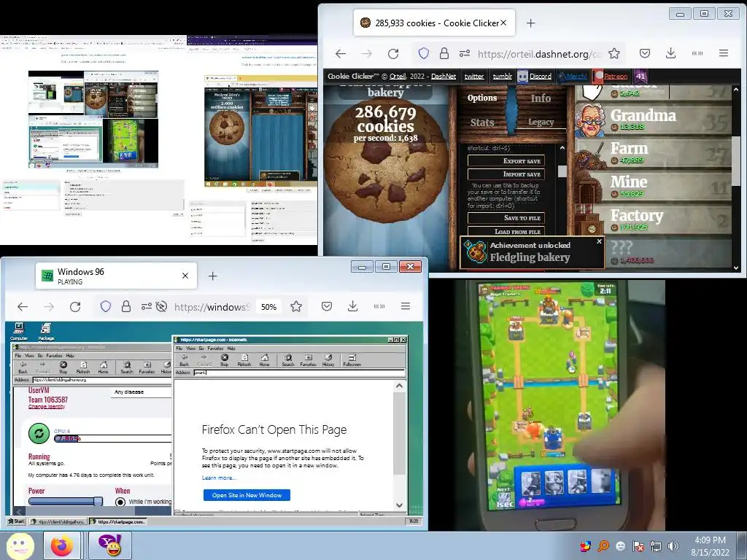Open downloads in the Cookie Clicker browser window

(x=671, y=53)
